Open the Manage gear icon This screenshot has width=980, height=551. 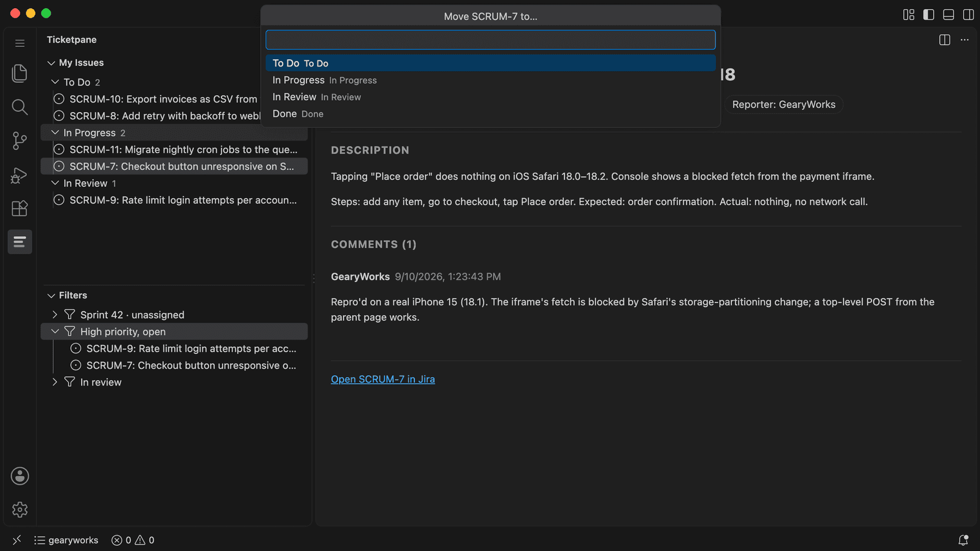pyautogui.click(x=20, y=510)
